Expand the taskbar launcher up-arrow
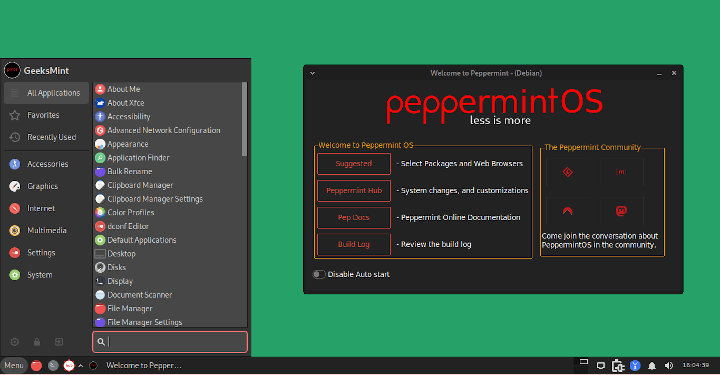 click(x=80, y=366)
